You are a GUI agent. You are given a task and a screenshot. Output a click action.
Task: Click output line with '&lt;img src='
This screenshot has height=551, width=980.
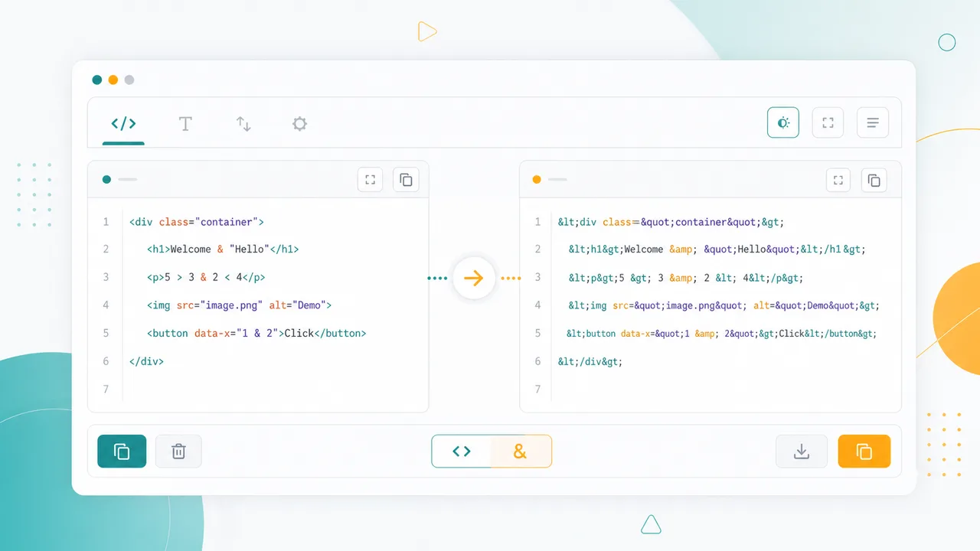tap(724, 305)
